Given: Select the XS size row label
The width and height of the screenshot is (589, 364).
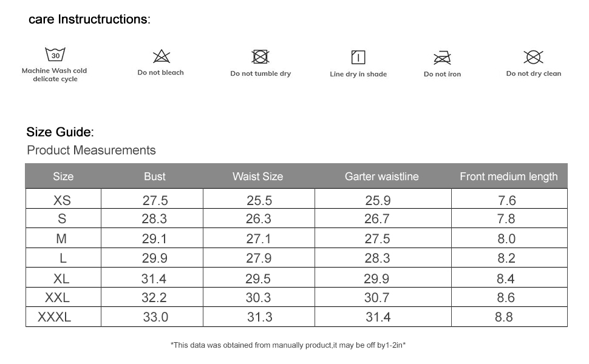Looking at the screenshot, I should [x=62, y=200].
